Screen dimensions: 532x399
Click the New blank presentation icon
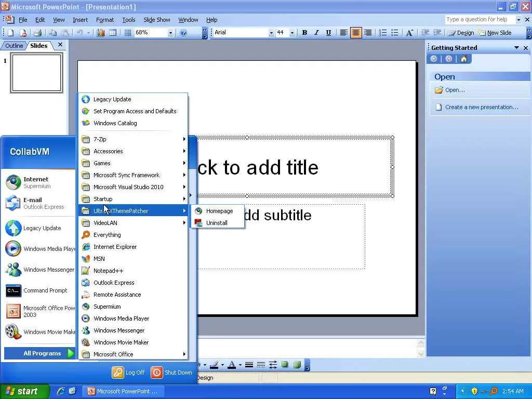coord(10,33)
